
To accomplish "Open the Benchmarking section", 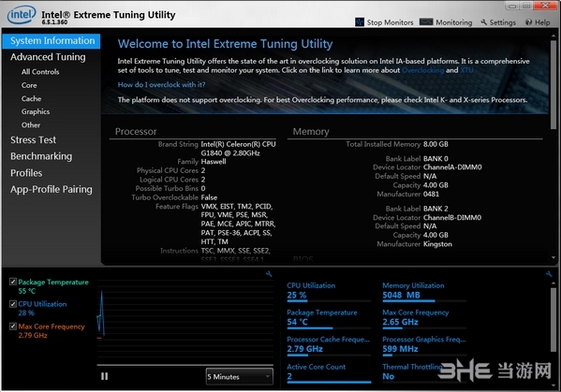I will [x=41, y=156].
